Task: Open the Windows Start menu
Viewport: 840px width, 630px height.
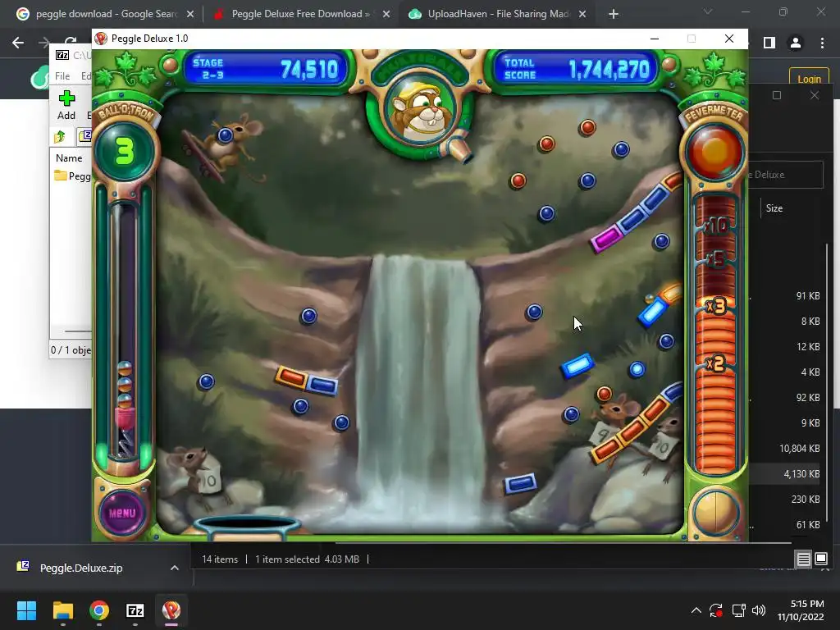Action: click(26, 610)
